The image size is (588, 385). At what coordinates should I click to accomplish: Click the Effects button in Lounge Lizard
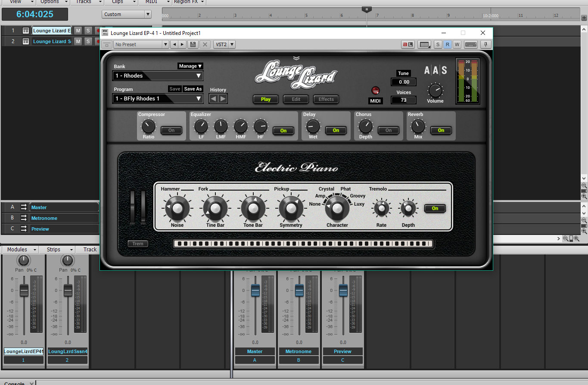click(x=326, y=99)
